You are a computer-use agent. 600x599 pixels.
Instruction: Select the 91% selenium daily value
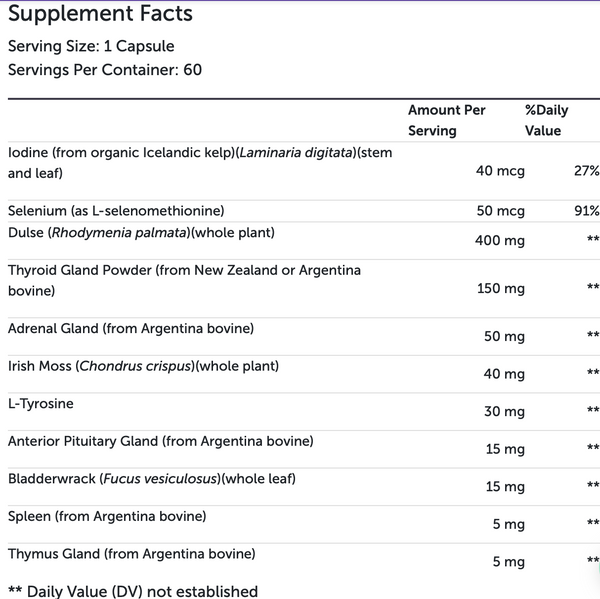coord(587,211)
